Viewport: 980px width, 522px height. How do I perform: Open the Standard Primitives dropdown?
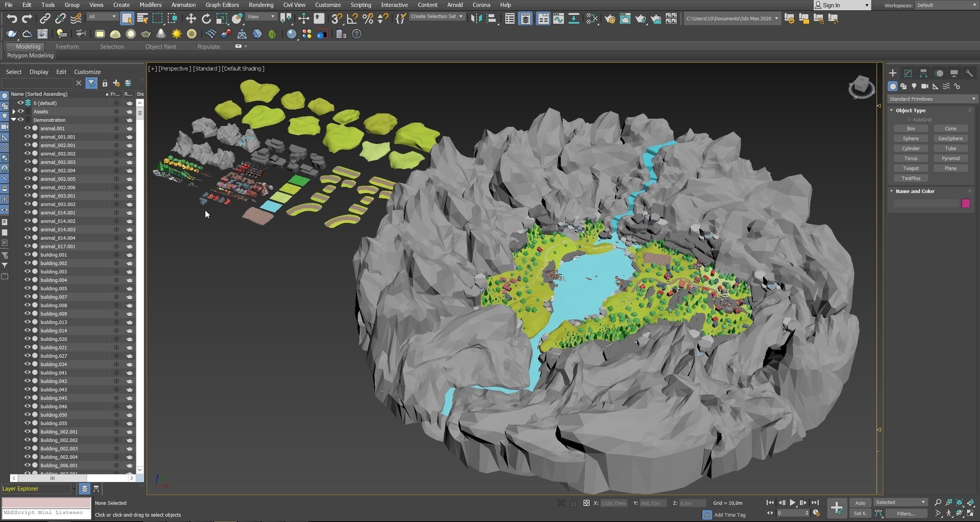931,99
